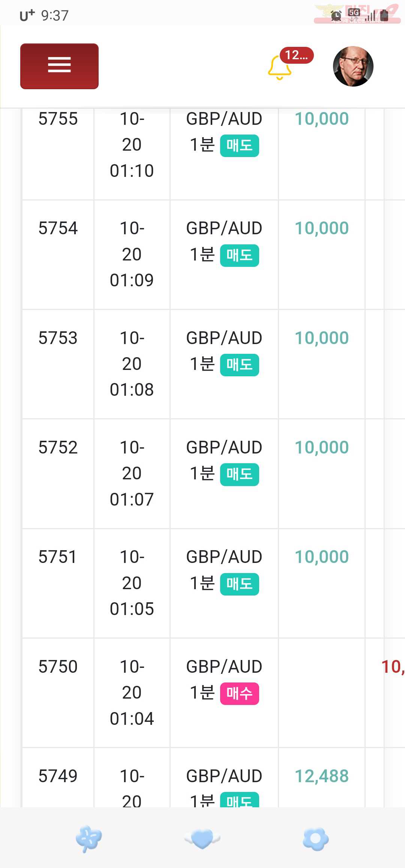Open order number 5751 row

(x=202, y=584)
